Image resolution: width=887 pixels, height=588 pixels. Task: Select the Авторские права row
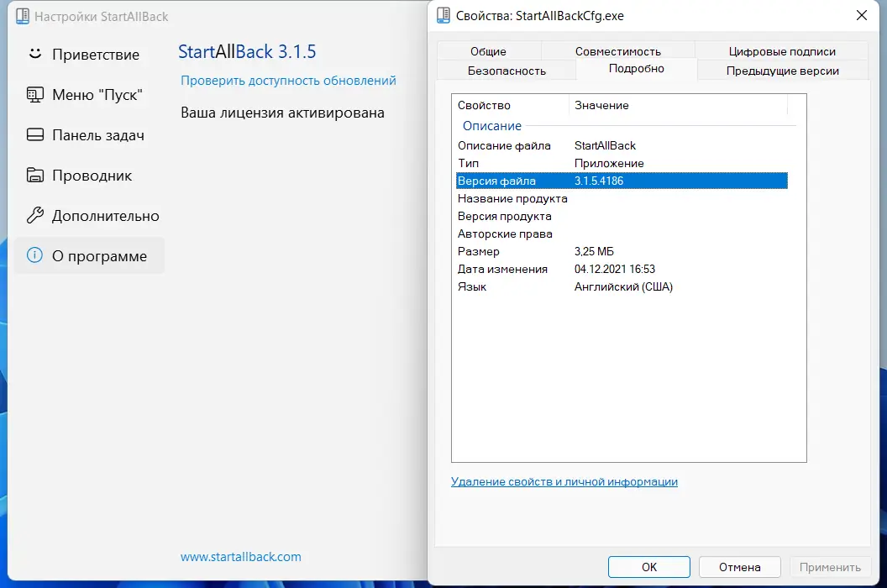click(x=622, y=234)
